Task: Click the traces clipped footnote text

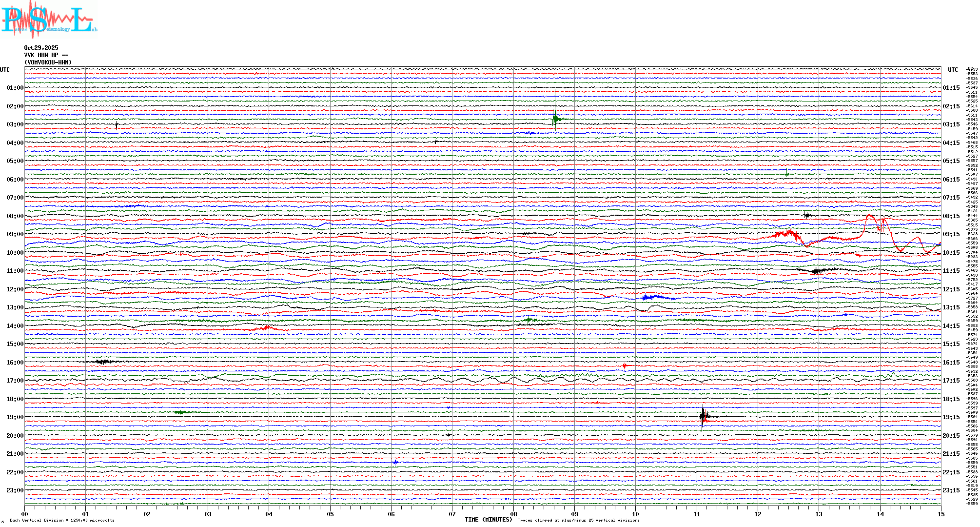Action: pyautogui.click(x=578, y=520)
